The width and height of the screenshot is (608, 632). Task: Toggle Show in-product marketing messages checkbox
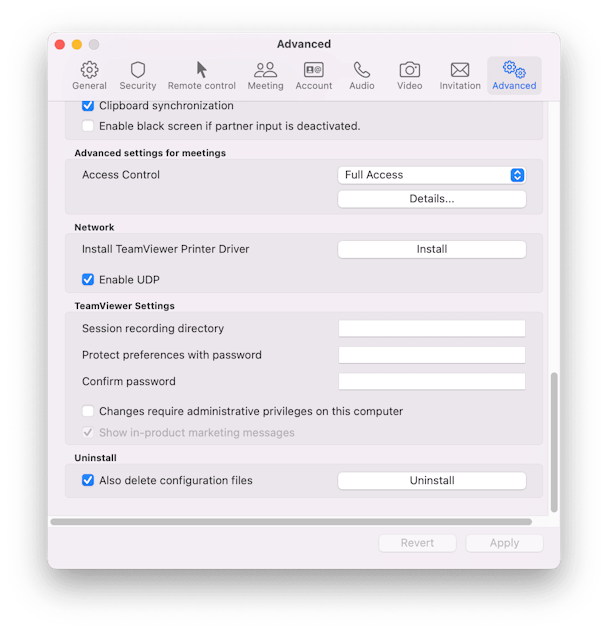click(x=88, y=432)
